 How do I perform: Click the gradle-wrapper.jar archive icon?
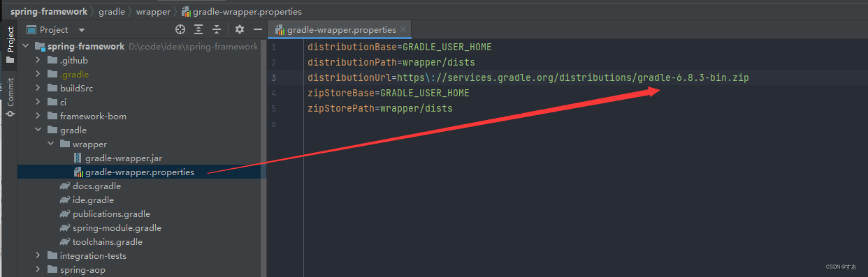(78, 158)
